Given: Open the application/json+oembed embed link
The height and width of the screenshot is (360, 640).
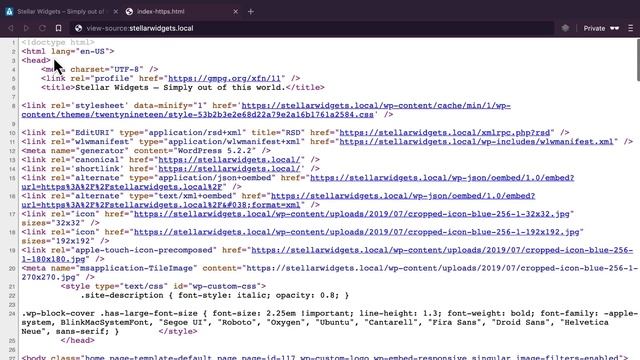Looking at the screenshot, I should pyautogui.click(x=298, y=182).
